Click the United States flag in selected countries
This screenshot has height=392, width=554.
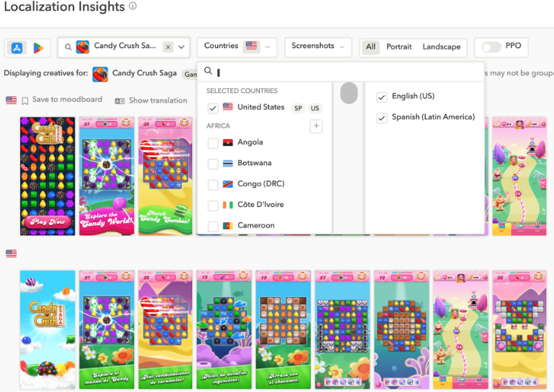coord(228,106)
